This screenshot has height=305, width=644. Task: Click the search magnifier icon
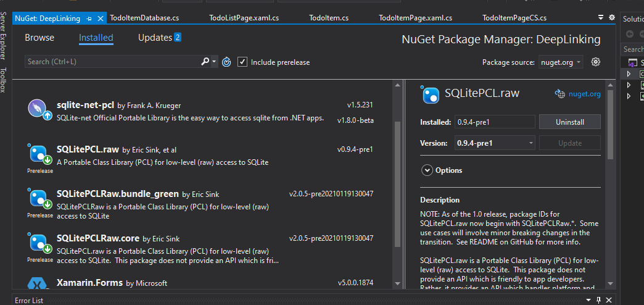click(x=205, y=62)
